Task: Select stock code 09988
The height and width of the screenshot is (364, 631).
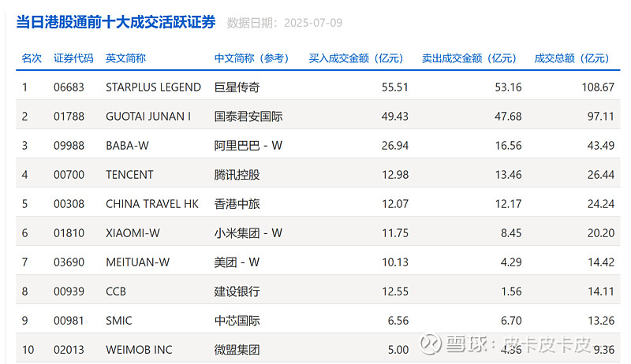Action: [69, 146]
